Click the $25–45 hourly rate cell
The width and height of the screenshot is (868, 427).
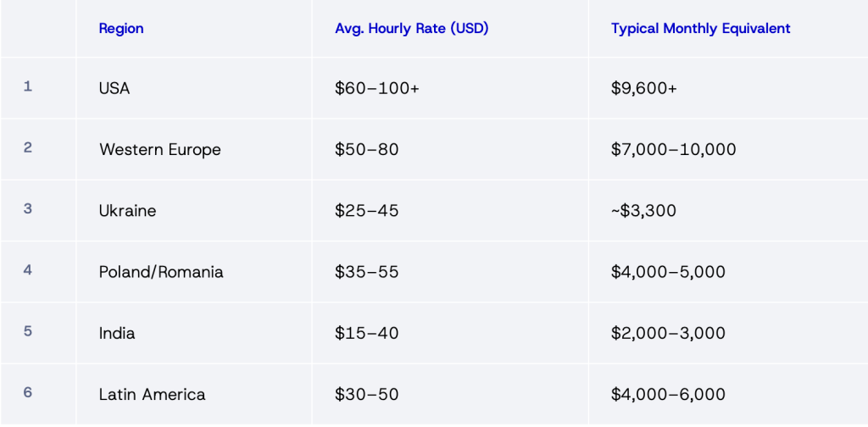pos(367,211)
